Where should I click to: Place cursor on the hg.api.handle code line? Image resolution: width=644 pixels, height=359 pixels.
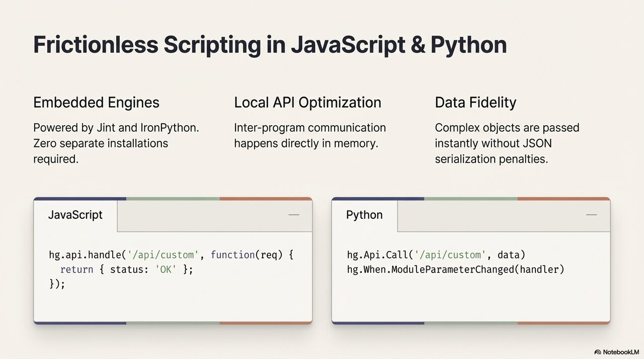click(171, 255)
